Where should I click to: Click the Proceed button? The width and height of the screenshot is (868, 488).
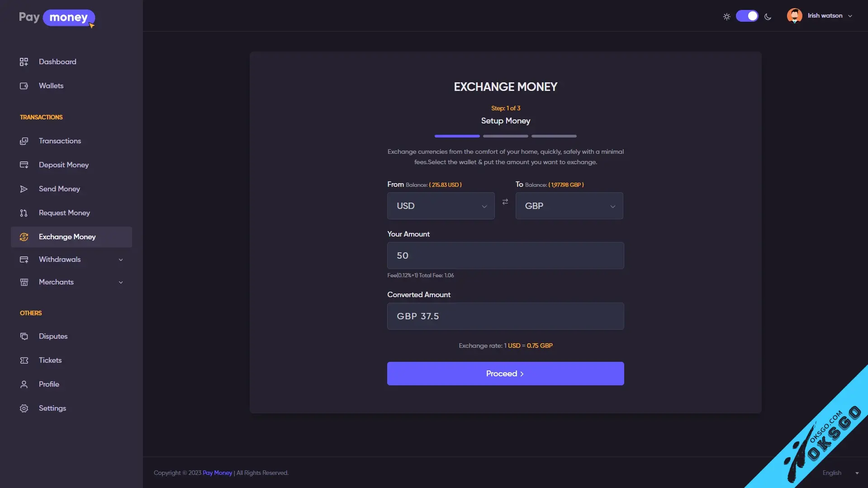point(505,374)
